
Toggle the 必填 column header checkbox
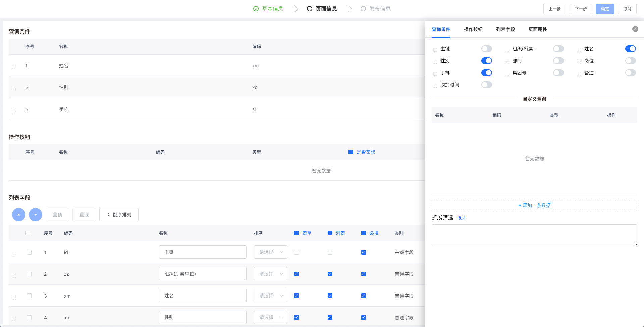pos(364,233)
